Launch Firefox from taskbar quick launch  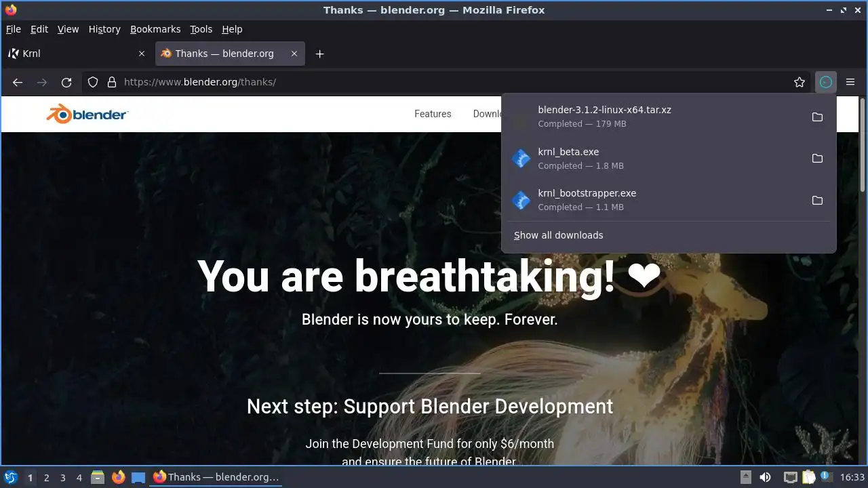(118, 477)
